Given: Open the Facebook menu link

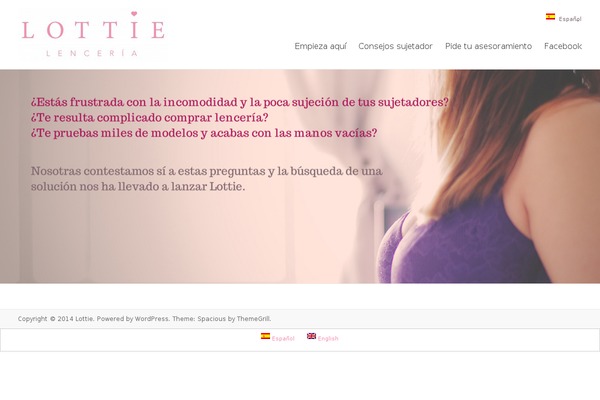Looking at the screenshot, I should [x=563, y=46].
